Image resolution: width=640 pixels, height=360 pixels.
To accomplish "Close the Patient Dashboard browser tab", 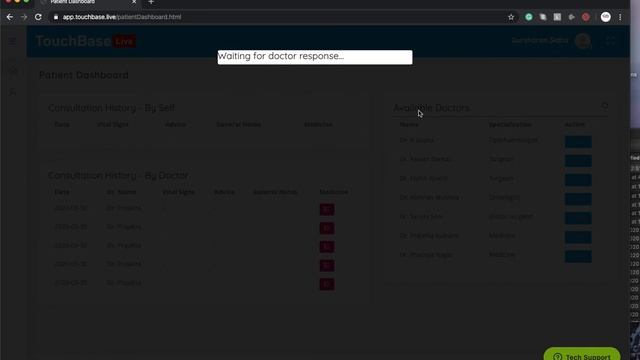I will click(134, 2).
